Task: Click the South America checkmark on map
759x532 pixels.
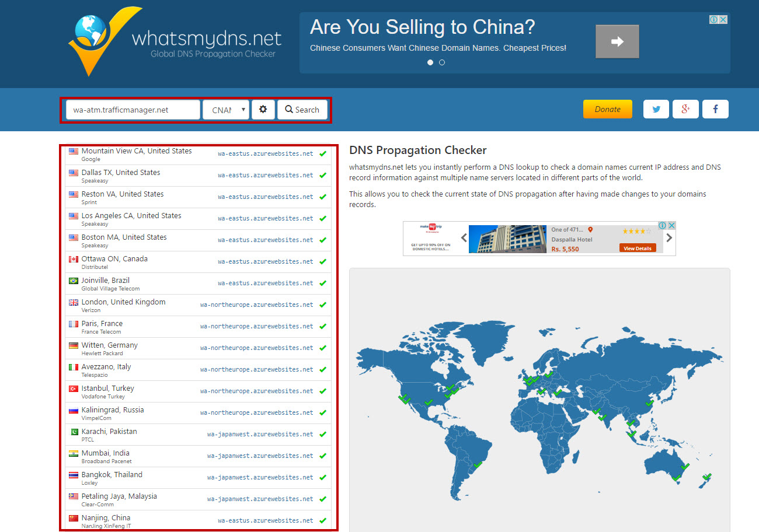Action: [478, 464]
